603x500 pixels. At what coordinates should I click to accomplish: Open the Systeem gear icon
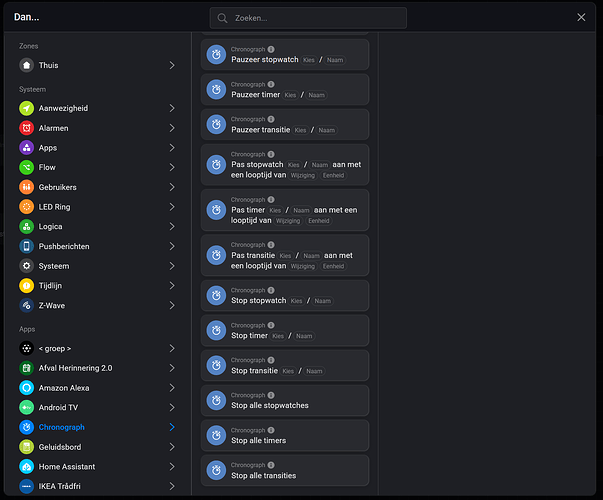pyautogui.click(x=27, y=266)
